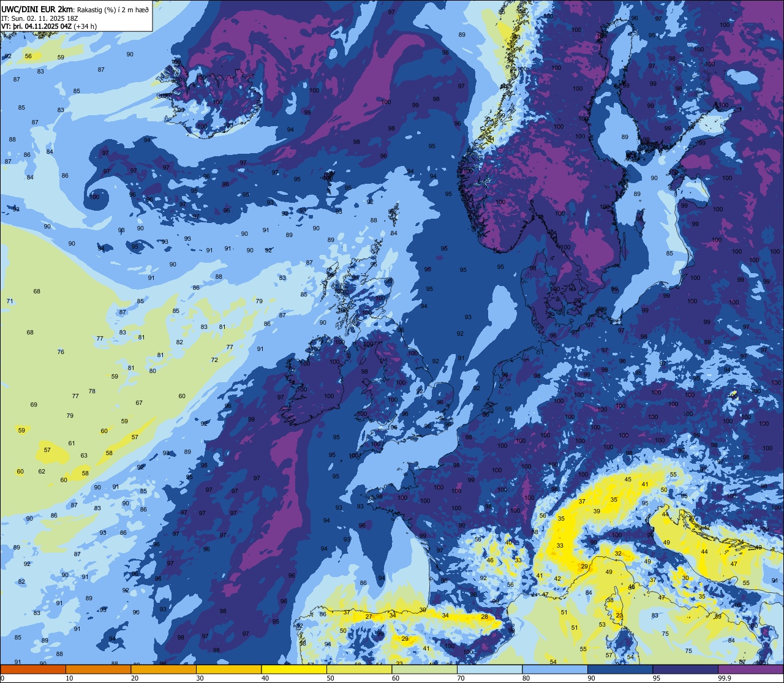Click the "VT: þri. 04.11.2025 04Z" valid time
Viewport: 784px width, 683px height.
[37, 26]
